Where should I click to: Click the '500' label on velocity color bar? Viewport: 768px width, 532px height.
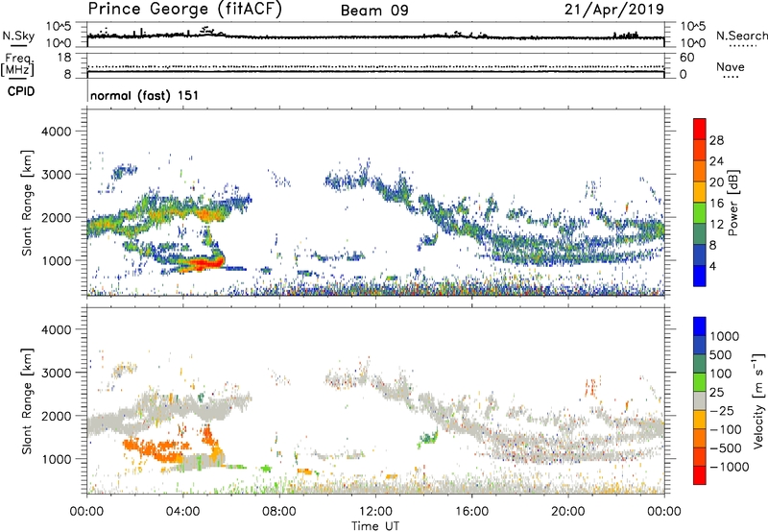pos(722,355)
